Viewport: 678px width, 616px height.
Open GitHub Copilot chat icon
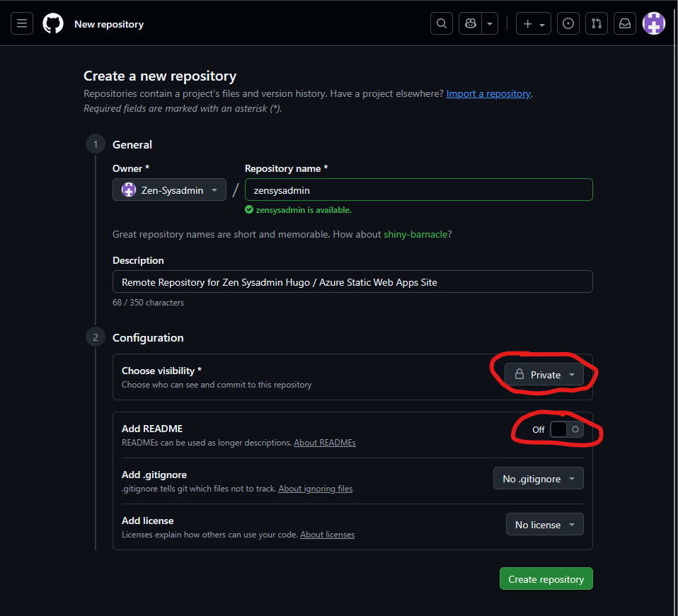(471, 23)
